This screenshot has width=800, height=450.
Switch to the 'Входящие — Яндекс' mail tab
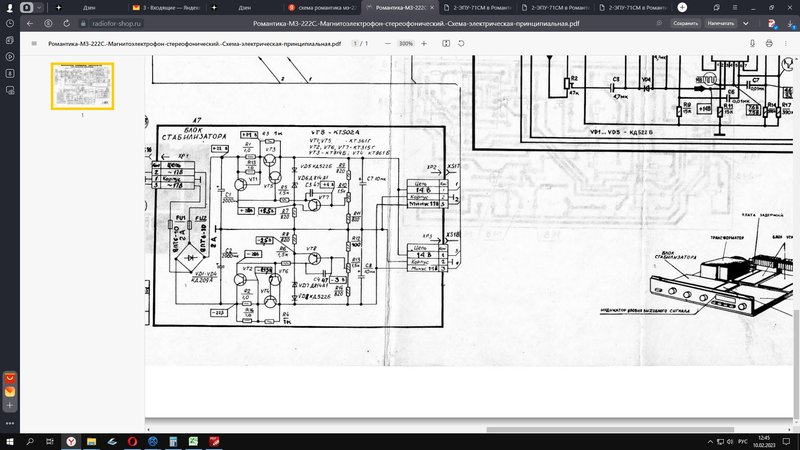[x=177, y=7]
